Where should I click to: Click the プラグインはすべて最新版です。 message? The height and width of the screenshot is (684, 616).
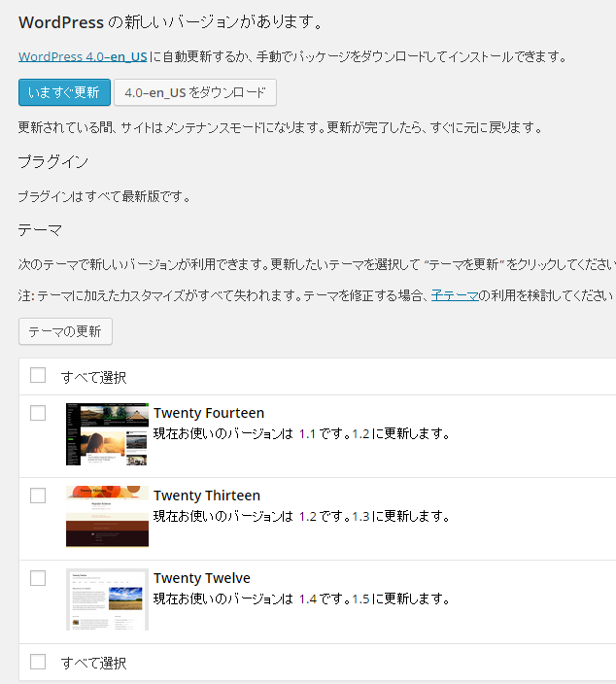click(x=105, y=196)
